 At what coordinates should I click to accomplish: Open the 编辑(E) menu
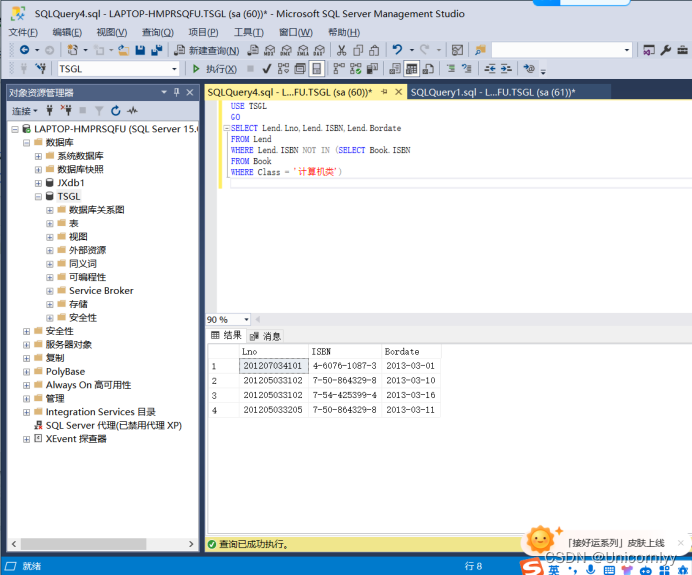[67, 32]
